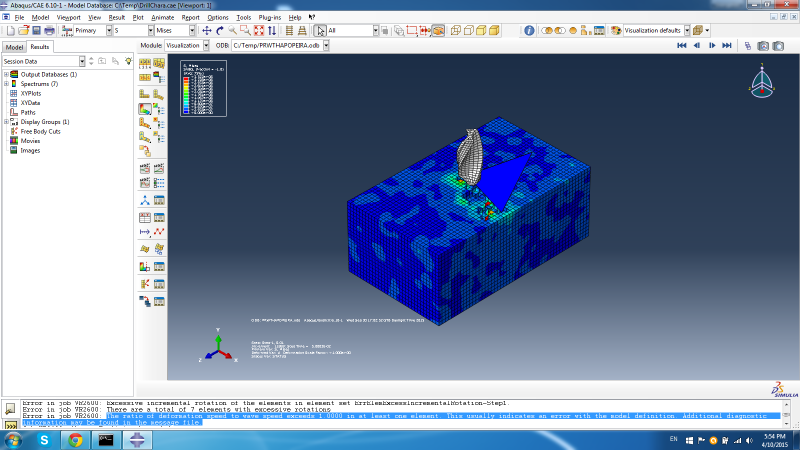Toggle perspective view on
The image size is (800, 450).
[x=302, y=31]
